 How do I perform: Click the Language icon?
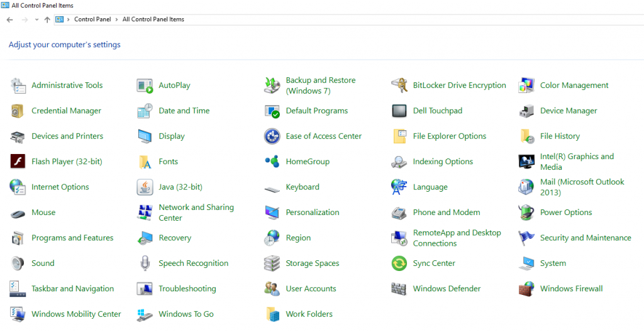pyautogui.click(x=399, y=187)
